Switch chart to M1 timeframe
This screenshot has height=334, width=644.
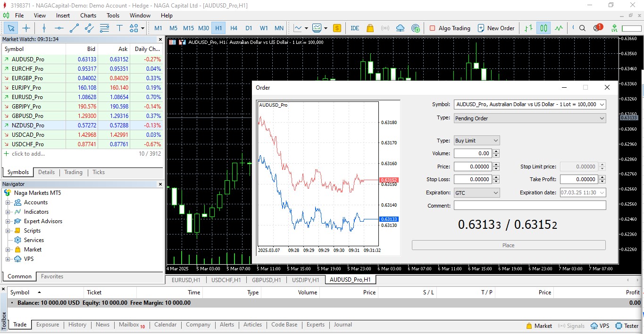pyautogui.click(x=158, y=28)
